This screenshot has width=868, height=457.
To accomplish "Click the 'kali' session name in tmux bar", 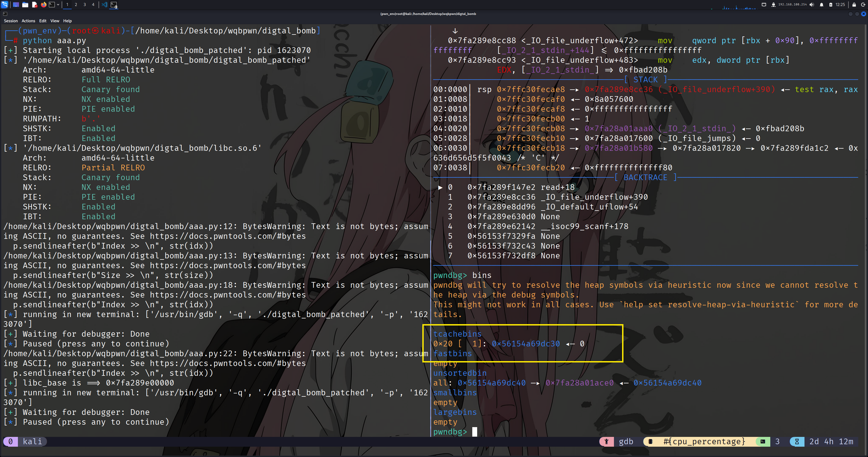I will (32, 442).
